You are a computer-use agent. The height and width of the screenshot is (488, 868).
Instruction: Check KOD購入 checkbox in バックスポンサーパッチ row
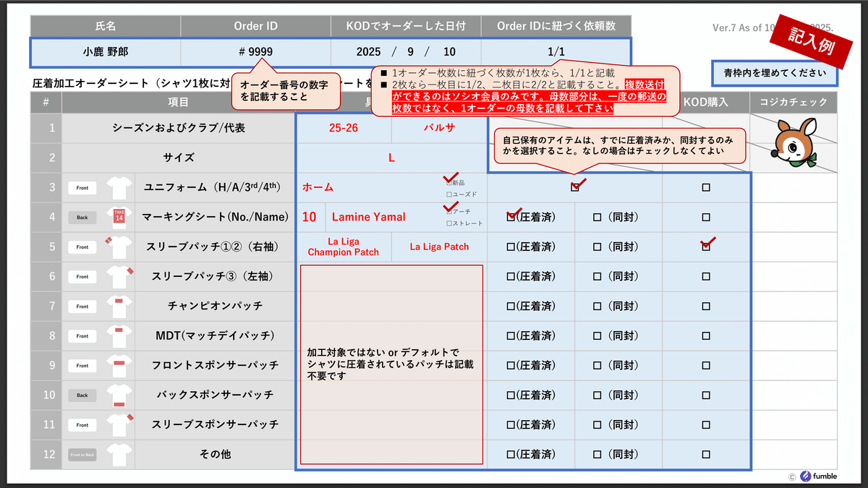point(706,395)
